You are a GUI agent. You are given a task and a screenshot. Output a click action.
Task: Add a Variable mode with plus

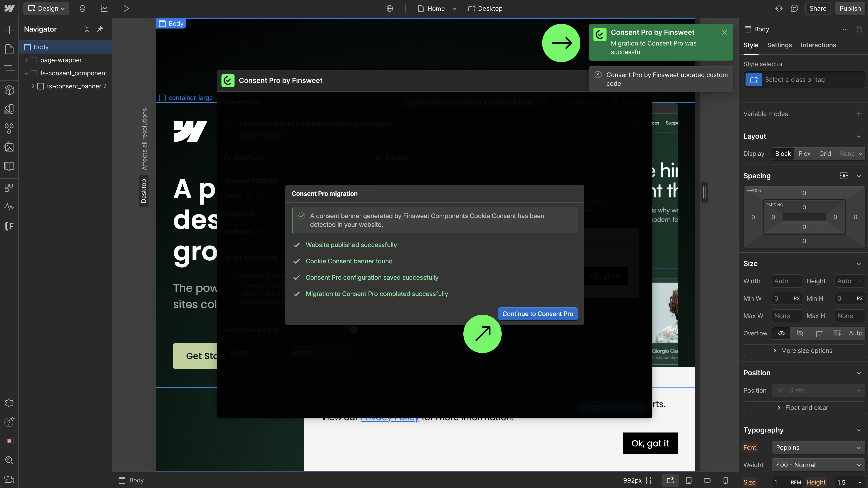point(858,114)
